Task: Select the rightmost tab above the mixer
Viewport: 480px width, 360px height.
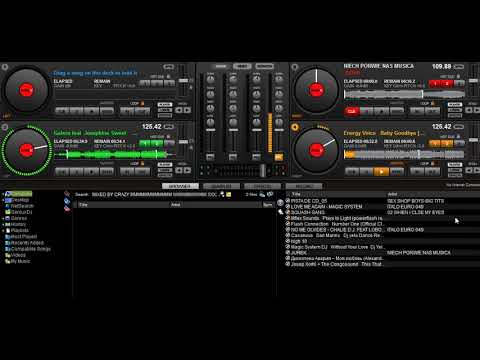Action: tap(265, 66)
